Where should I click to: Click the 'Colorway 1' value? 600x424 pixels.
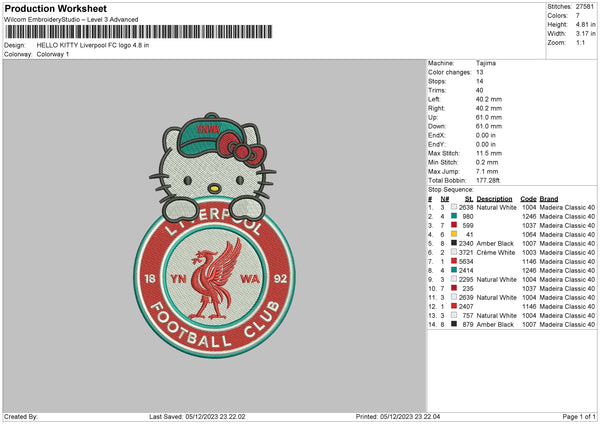pos(53,54)
